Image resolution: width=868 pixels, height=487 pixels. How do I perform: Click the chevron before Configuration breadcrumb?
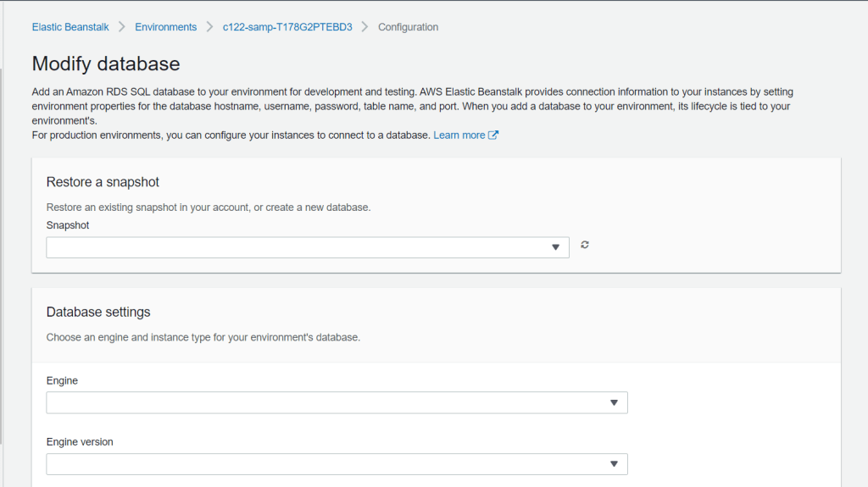click(x=365, y=27)
